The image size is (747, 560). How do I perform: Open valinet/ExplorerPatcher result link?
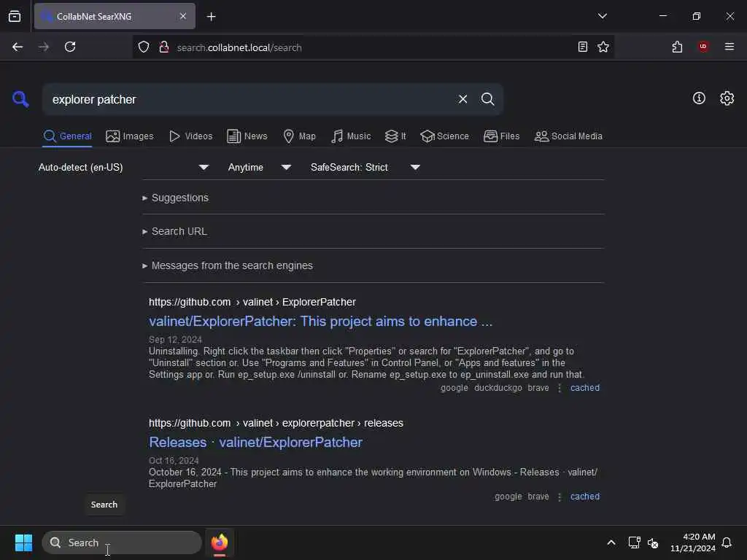(321, 322)
